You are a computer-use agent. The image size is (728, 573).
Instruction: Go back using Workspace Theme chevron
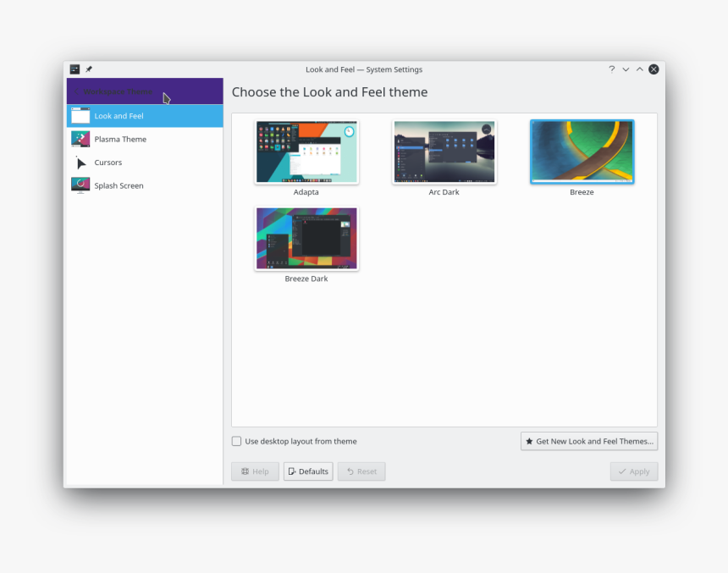point(76,91)
